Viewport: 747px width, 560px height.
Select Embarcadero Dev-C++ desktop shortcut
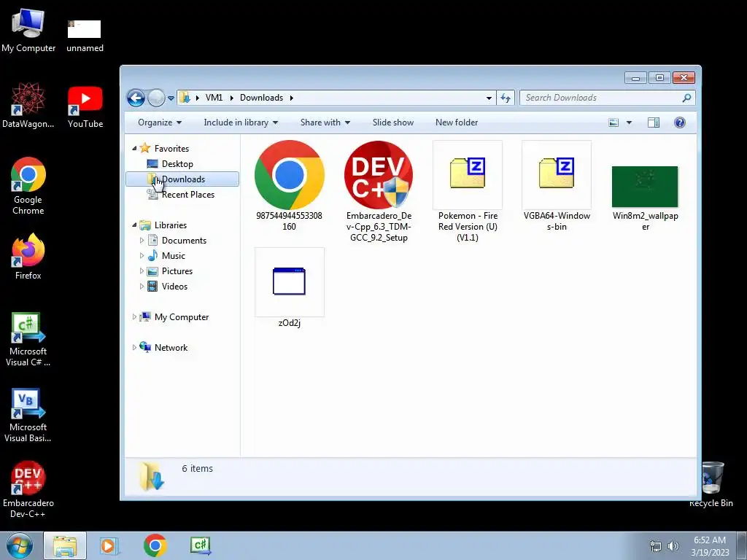tap(28, 489)
